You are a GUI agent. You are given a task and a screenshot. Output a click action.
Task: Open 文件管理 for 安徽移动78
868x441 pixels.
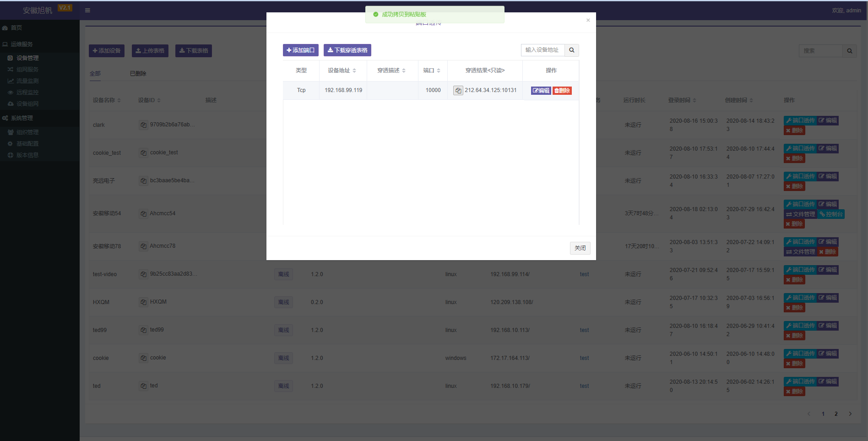(x=801, y=252)
